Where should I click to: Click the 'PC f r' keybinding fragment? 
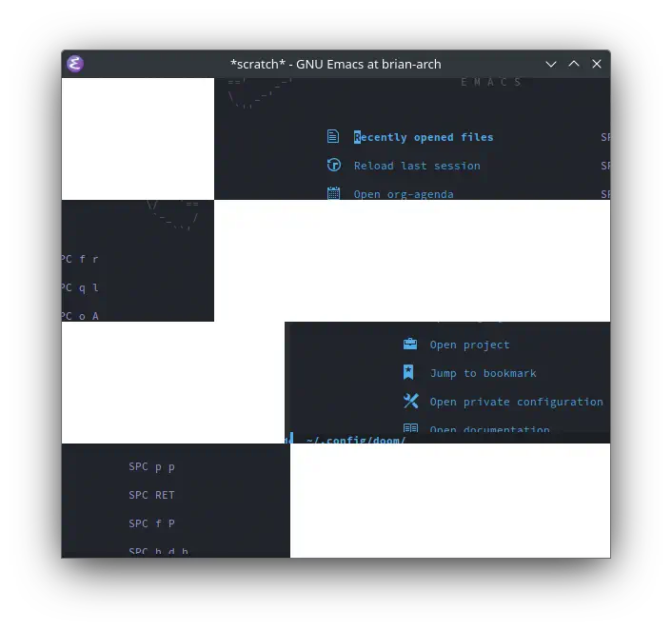pyautogui.click(x=80, y=259)
